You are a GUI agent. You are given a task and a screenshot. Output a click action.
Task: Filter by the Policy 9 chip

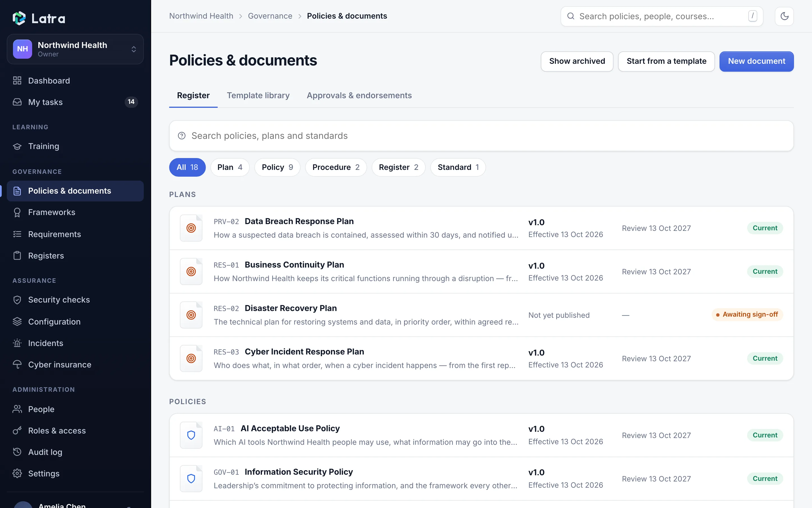pyautogui.click(x=277, y=167)
